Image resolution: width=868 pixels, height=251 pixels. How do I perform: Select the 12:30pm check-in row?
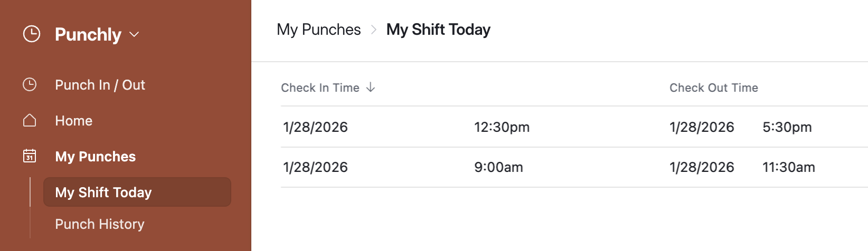click(x=502, y=127)
